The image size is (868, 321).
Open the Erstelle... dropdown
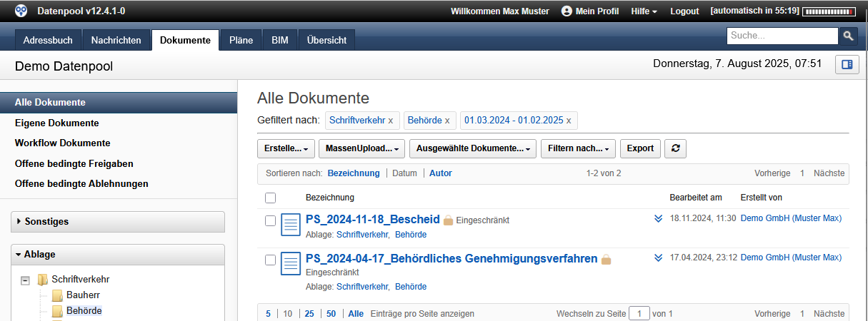pos(286,148)
